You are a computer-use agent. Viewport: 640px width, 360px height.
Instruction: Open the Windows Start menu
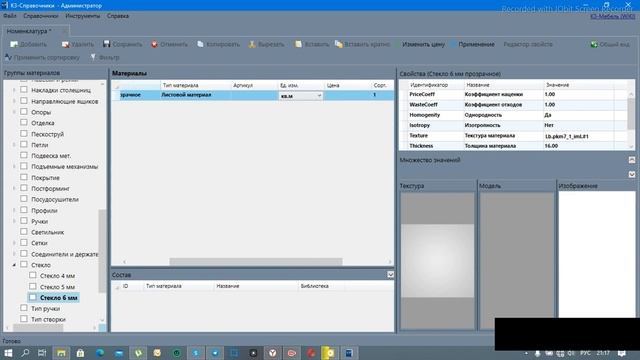pos(8,353)
